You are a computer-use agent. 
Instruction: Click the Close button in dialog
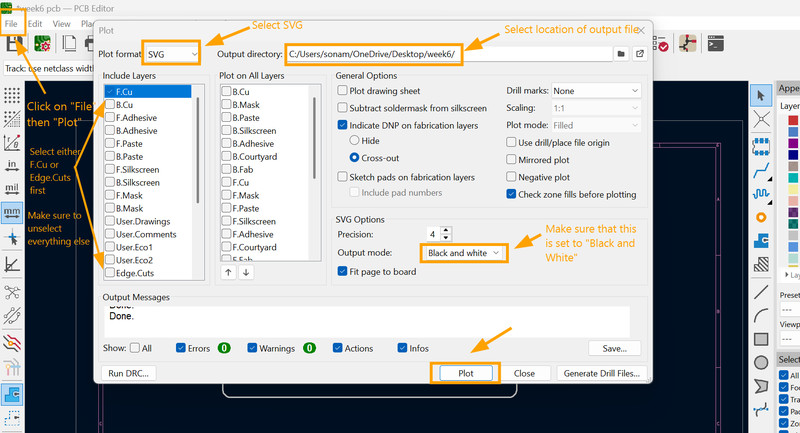pos(524,373)
